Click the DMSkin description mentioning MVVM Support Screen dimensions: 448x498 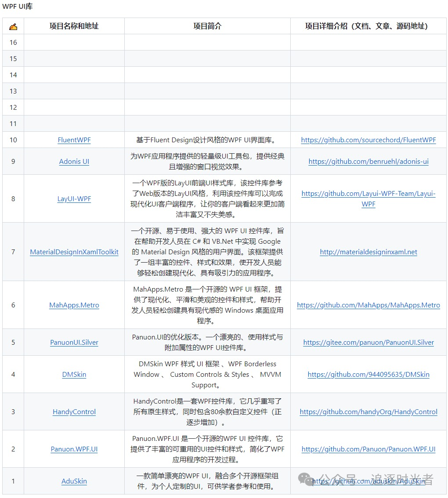pyautogui.click(x=207, y=375)
